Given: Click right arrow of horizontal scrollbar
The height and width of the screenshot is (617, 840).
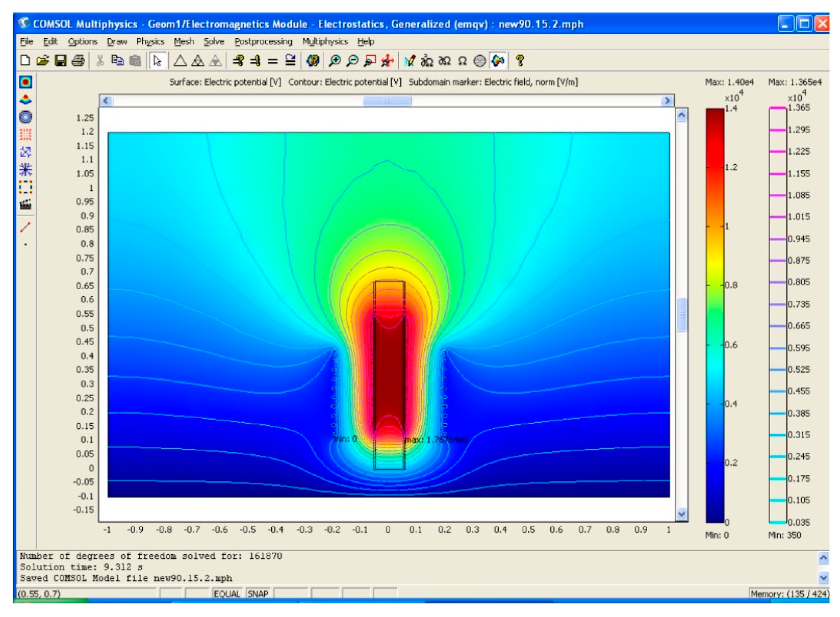Looking at the screenshot, I should (667, 101).
